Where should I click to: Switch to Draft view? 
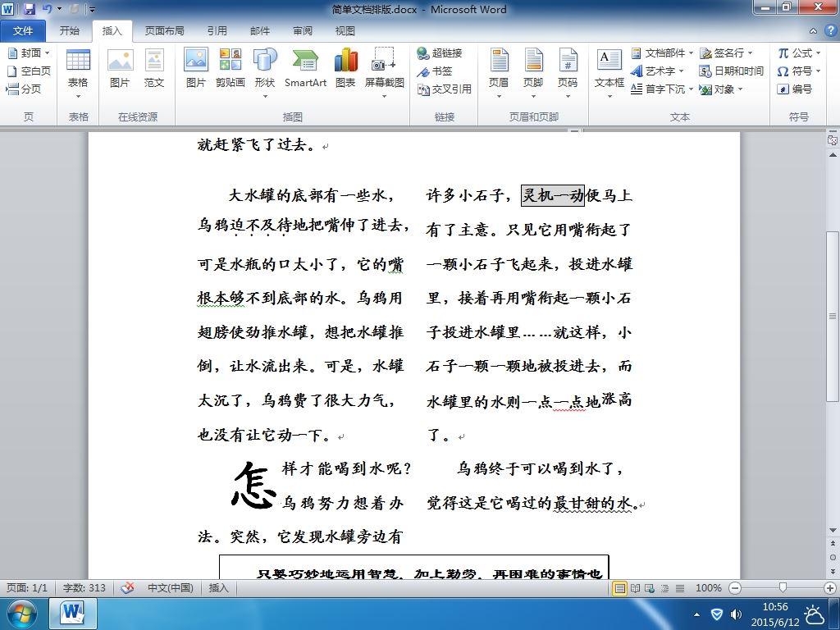(680, 588)
